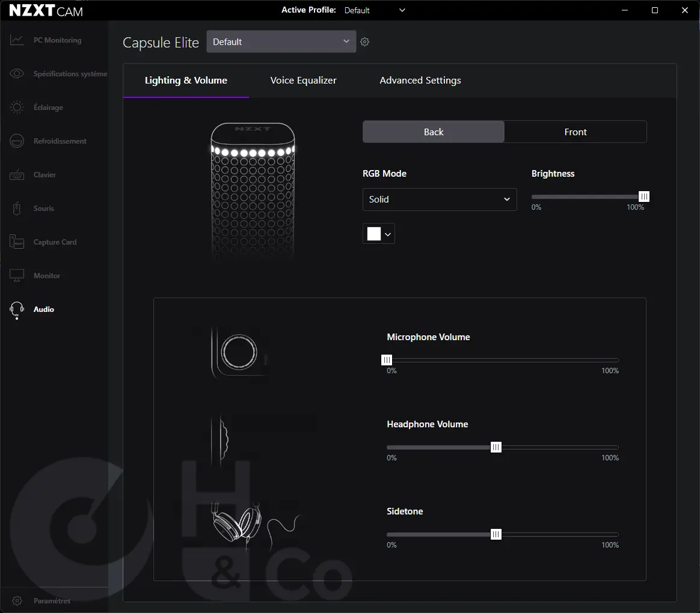This screenshot has width=700, height=613.
Task: Click the Capture Card icon
Action: click(17, 242)
